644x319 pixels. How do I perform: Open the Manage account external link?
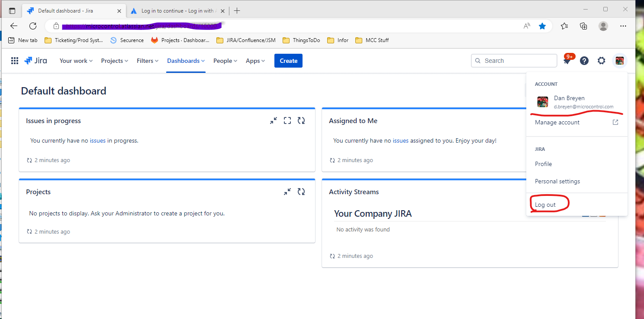pos(577,122)
